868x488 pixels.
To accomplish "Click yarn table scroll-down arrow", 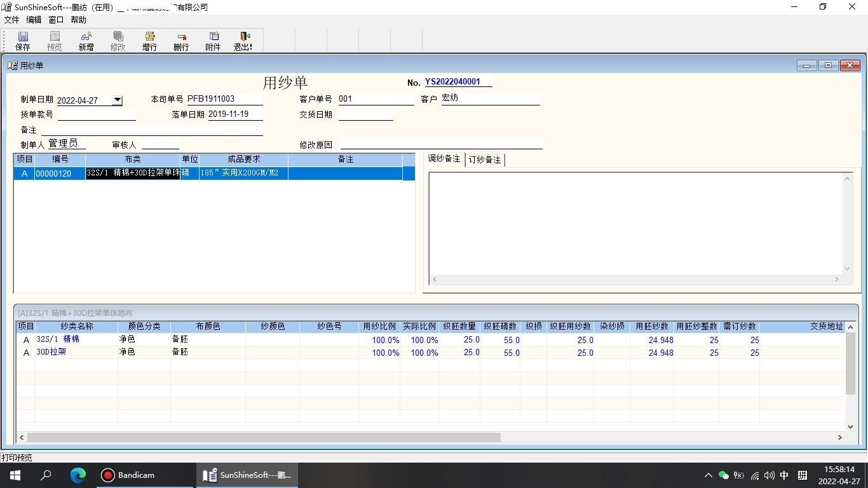I will point(851,427).
